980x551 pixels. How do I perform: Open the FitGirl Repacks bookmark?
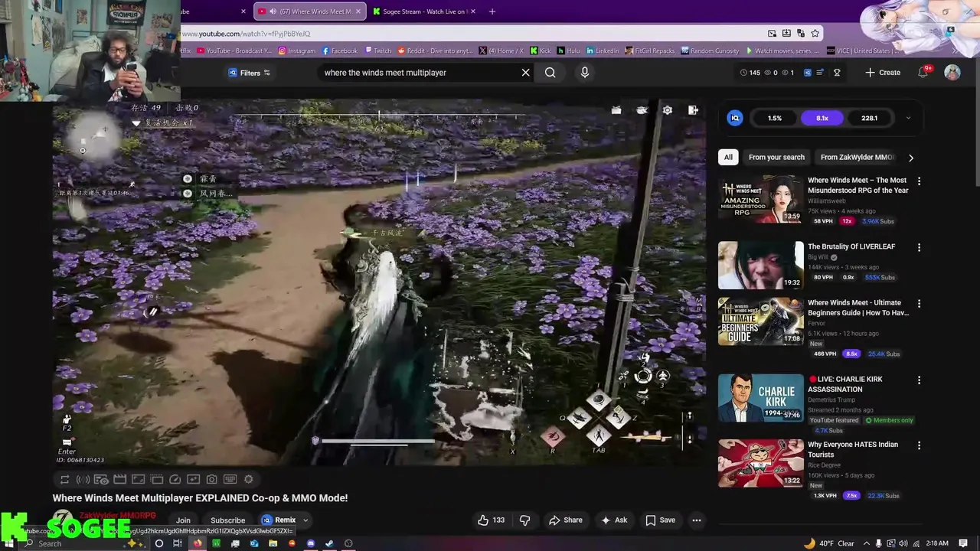pos(649,51)
